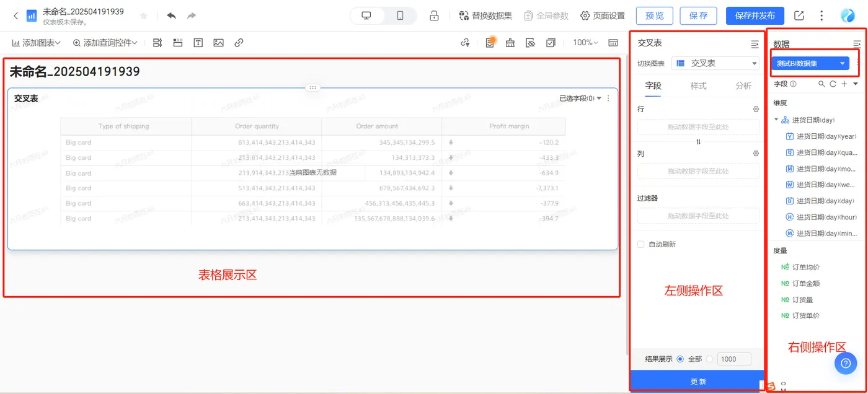The image size is (868, 394).
Task: Collapse the 数据 data panel
Action: pyautogui.click(x=857, y=44)
